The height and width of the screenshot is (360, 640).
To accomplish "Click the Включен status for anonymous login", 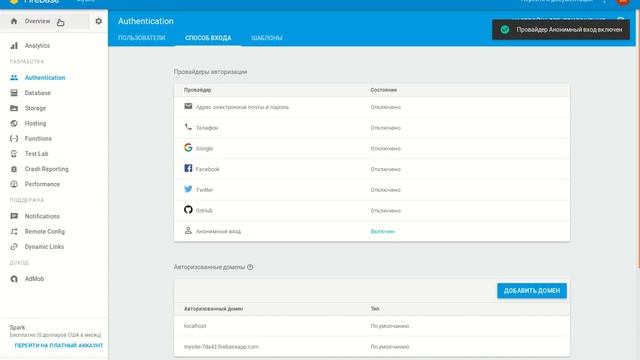I will [382, 231].
